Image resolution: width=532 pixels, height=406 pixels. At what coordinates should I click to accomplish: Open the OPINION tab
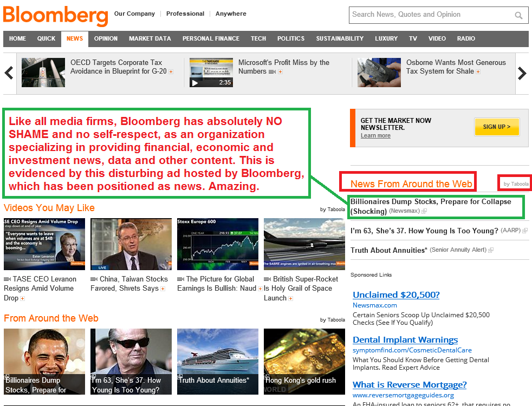point(106,38)
